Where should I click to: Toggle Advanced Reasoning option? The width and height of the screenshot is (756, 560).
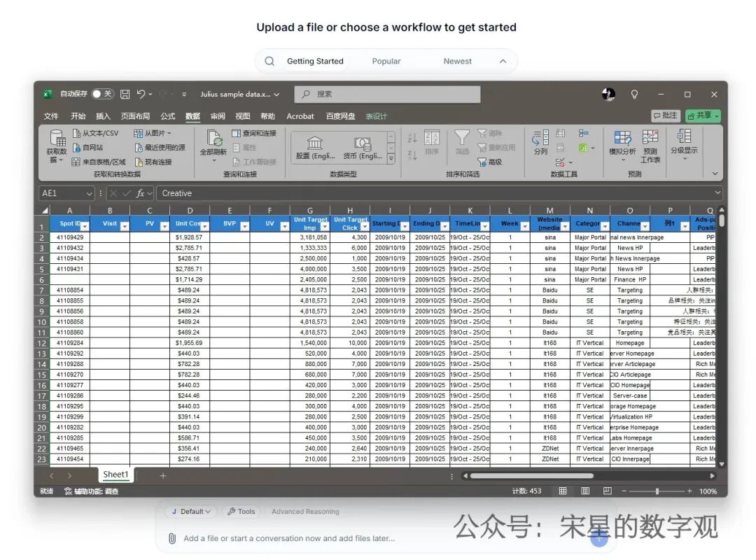pyautogui.click(x=305, y=512)
